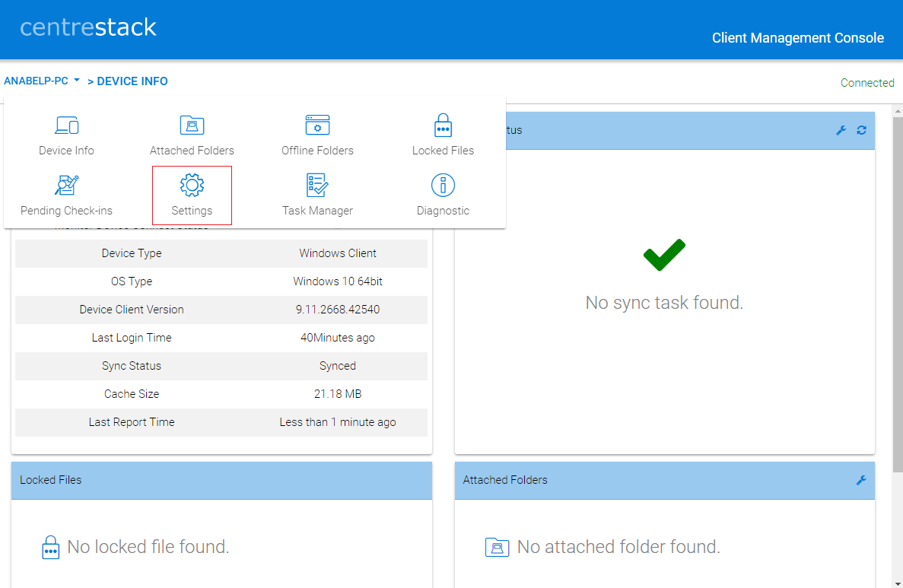Click the No locked file found message
This screenshot has width=903, height=588.
[148, 546]
